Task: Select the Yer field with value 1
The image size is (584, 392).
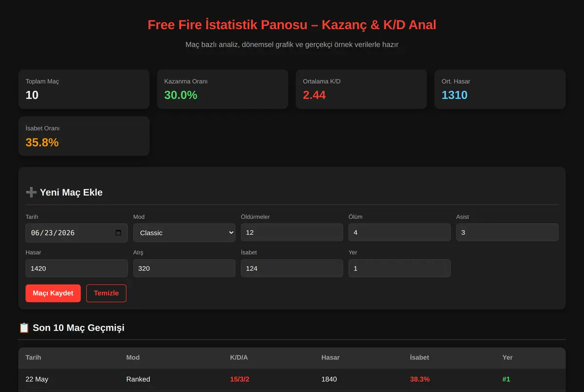Action: coord(400,268)
